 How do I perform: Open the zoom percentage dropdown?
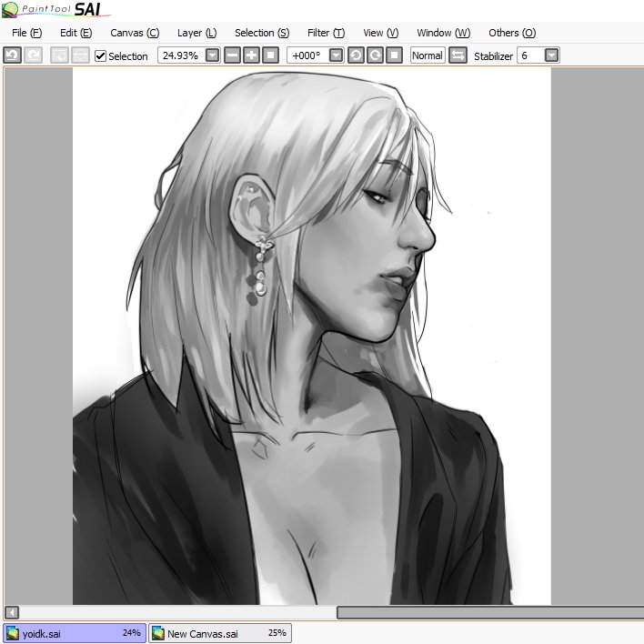click(x=212, y=55)
